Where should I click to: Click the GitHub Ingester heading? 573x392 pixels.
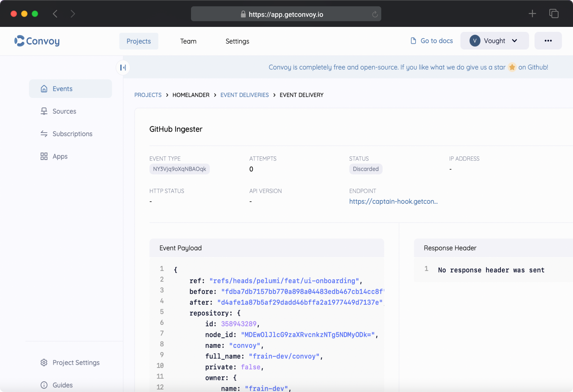[176, 129]
